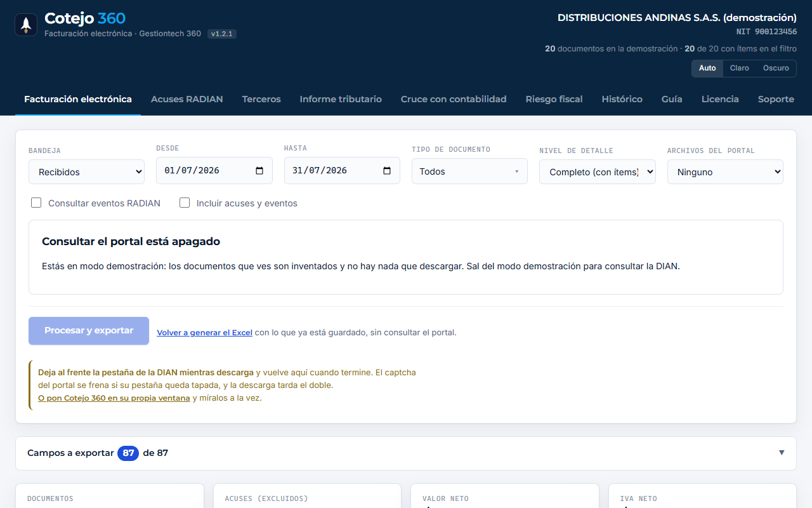The image size is (812, 508).
Task: Open calendar picker in Hasta date field
Action: (387, 171)
